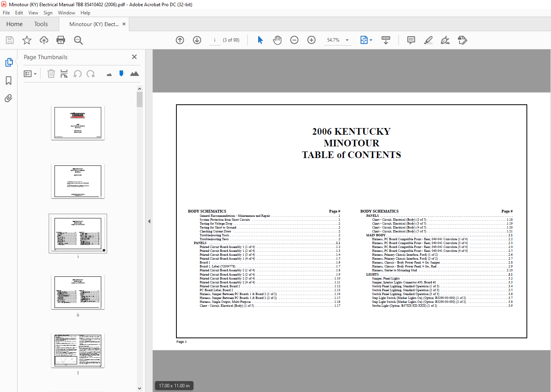Click 'PC Board Label, Board 2' entry
Screen dimensions: 551x392
coord(217,290)
